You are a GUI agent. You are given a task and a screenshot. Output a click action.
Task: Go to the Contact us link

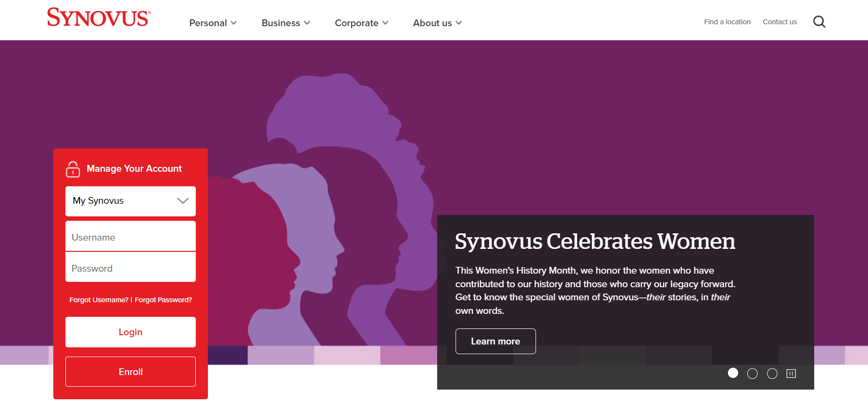[779, 22]
